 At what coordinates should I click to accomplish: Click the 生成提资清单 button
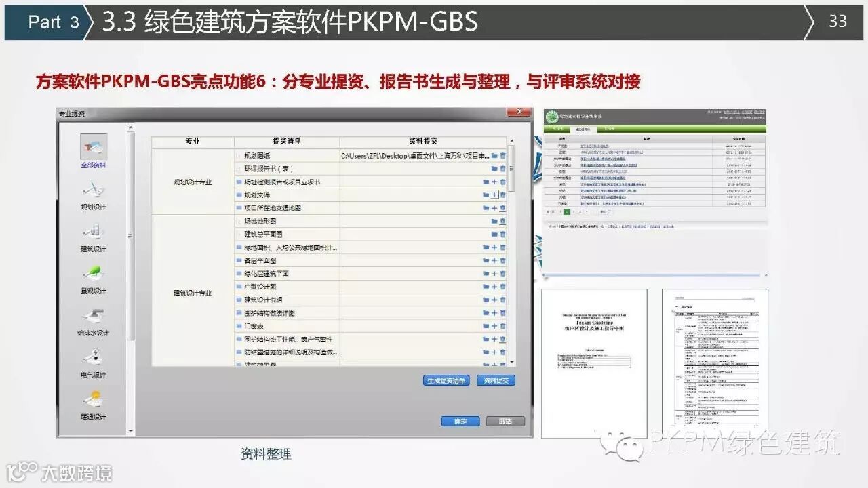click(x=446, y=381)
